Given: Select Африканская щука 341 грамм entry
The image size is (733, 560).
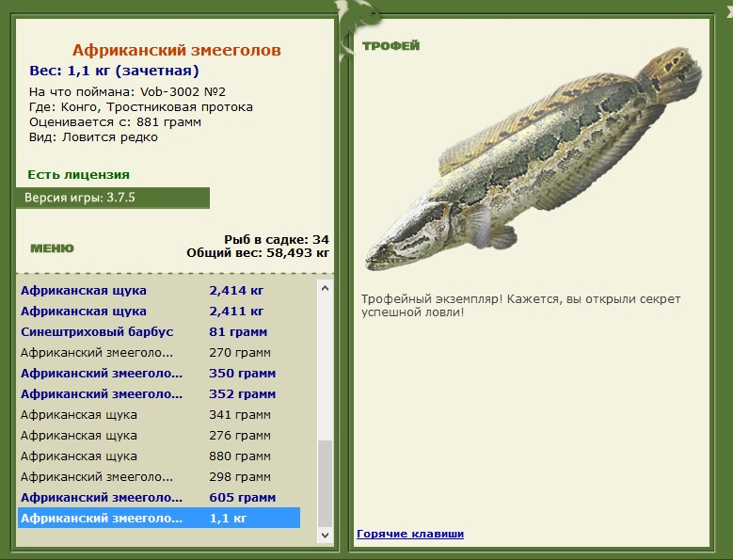Looking at the screenshot, I should point(159,415).
